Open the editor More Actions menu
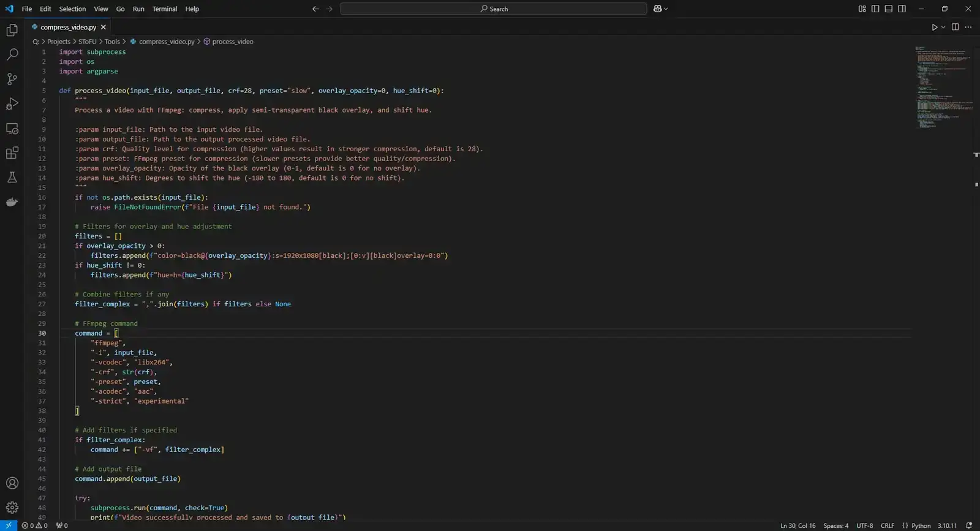980x531 pixels. coord(968,27)
